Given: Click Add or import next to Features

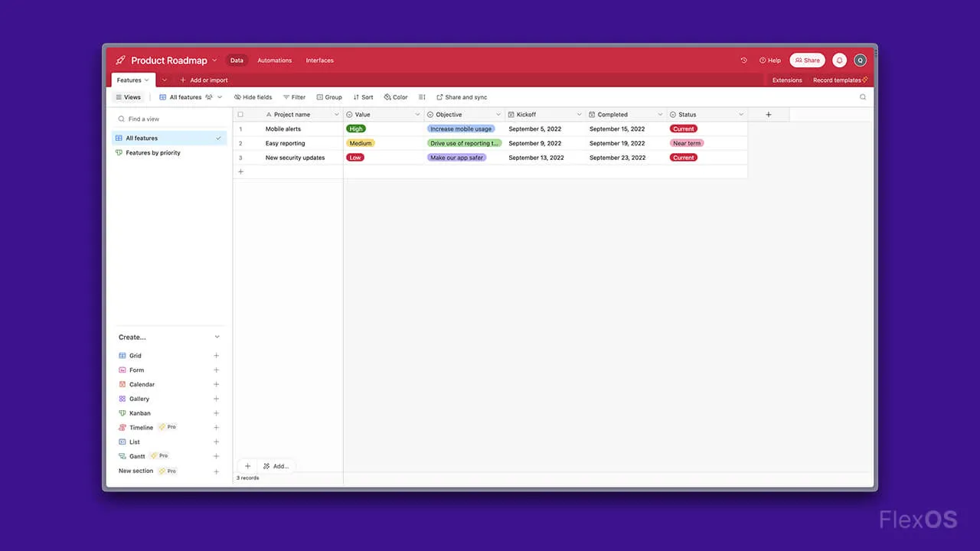Looking at the screenshot, I should tap(204, 80).
